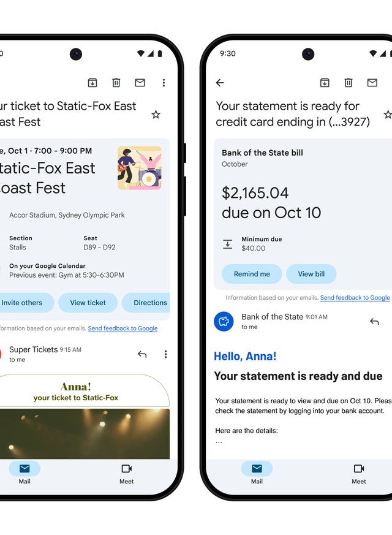
Task: Delete the bank statement email
Action: tap(349, 83)
